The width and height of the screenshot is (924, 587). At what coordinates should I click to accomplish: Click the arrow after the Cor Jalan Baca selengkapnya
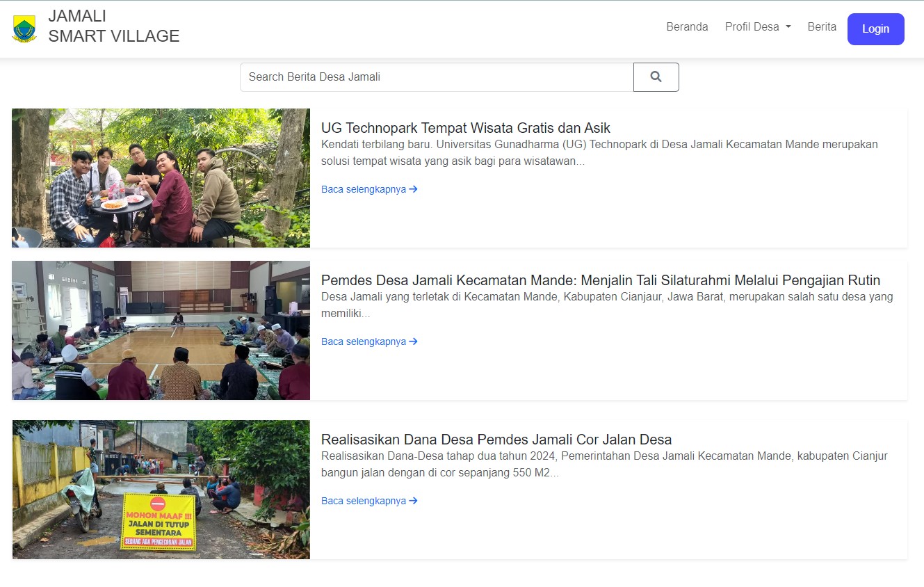[x=414, y=501]
